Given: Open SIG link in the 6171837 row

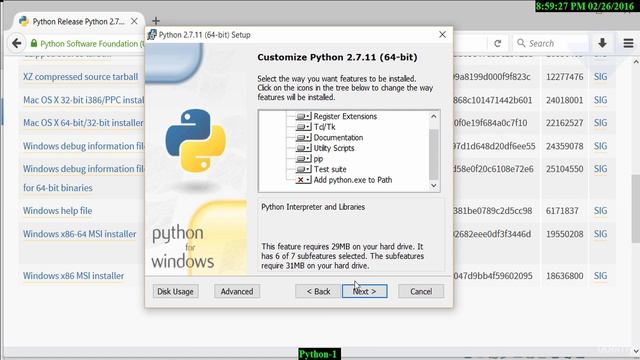Looking at the screenshot, I should [x=600, y=211].
